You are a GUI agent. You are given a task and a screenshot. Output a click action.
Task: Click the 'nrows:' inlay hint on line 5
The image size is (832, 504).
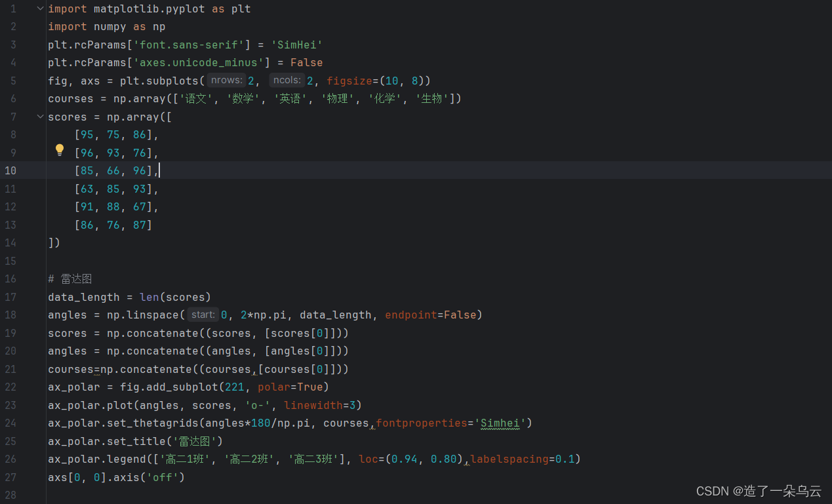(x=226, y=80)
